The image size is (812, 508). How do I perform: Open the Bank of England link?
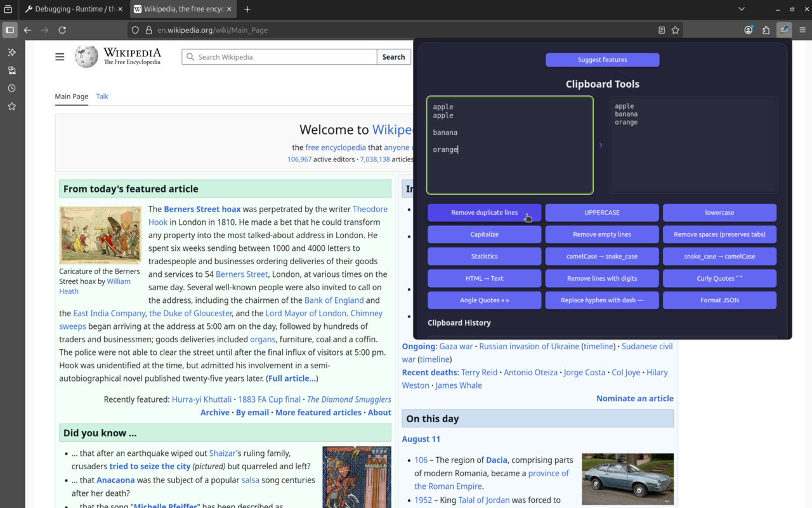click(x=334, y=300)
